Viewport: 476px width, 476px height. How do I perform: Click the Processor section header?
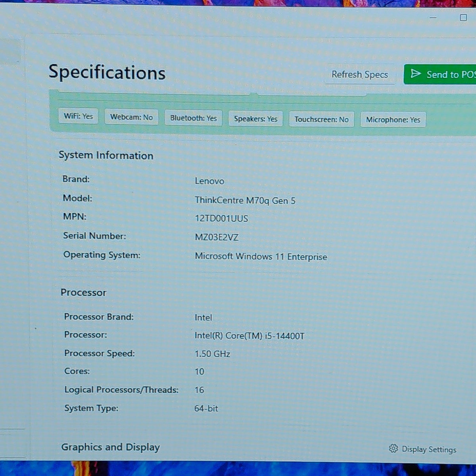pos(83,293)
